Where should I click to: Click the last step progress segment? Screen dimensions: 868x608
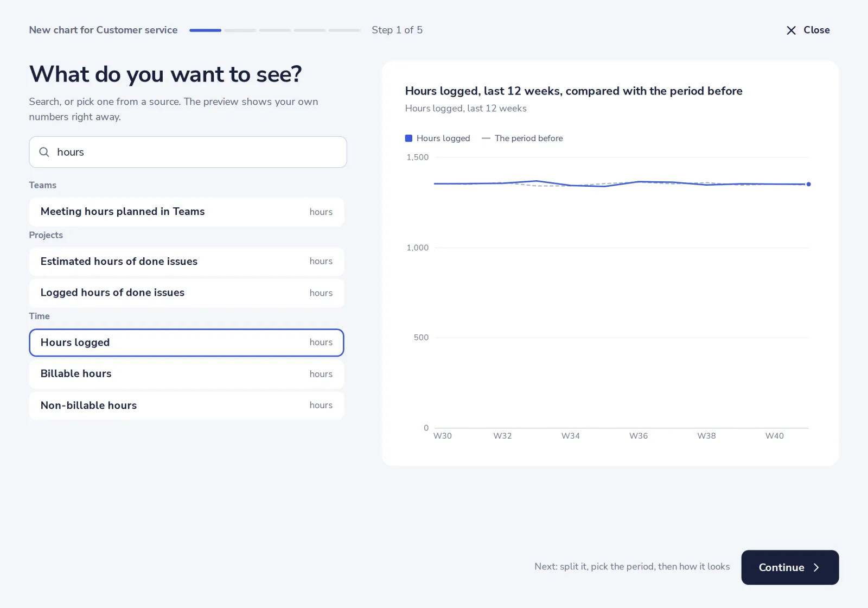pyautogui.click(x=344, y=30)
